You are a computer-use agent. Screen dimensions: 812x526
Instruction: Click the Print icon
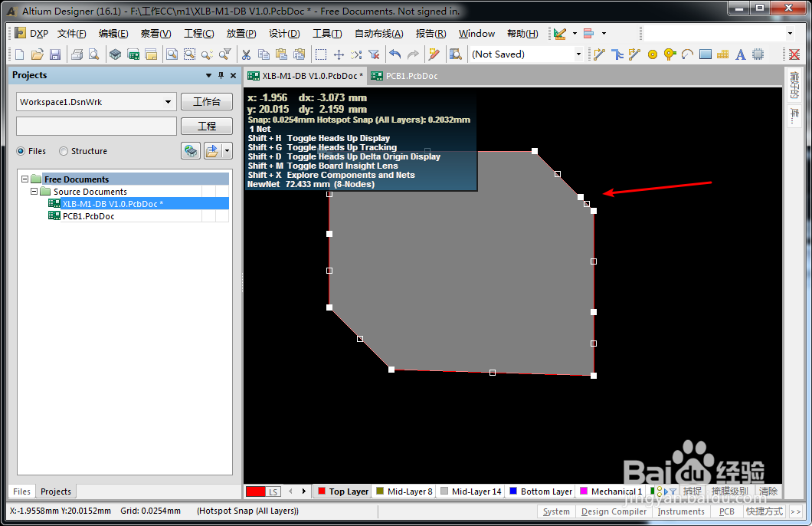click(x=77, y=54)
